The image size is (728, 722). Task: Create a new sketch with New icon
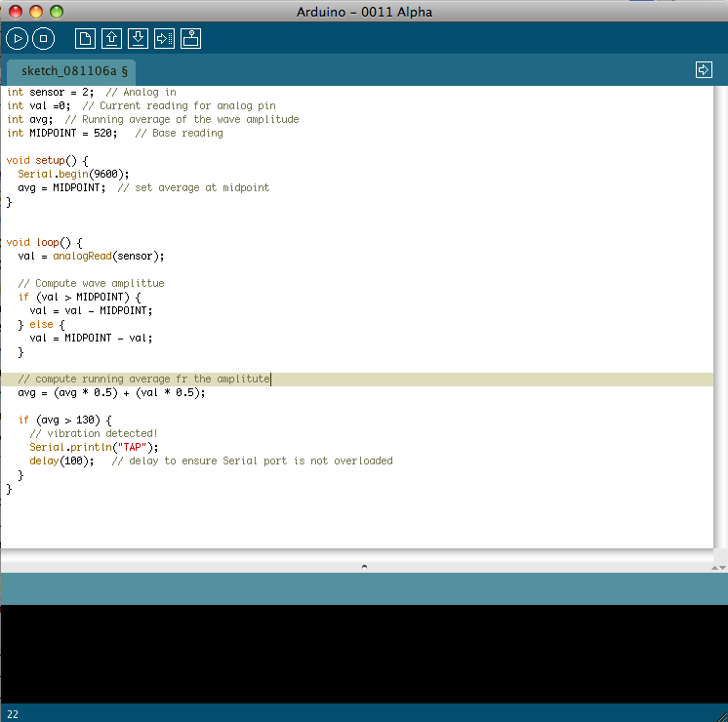[x=85, y=38]
